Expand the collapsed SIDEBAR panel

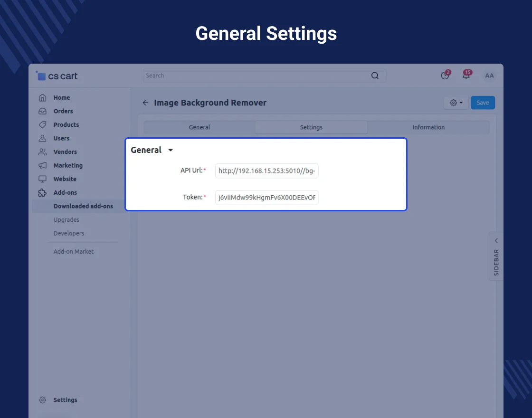pos(496,256)
